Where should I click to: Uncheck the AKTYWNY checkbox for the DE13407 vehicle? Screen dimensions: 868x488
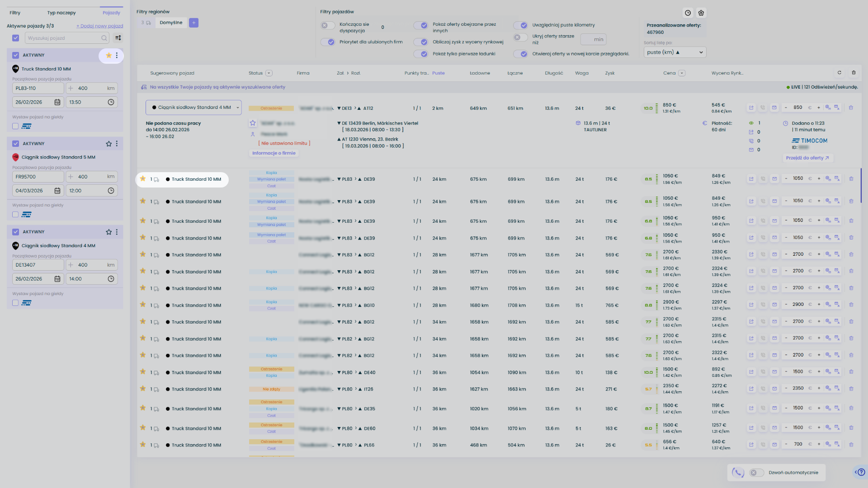(x=15, y=232)
